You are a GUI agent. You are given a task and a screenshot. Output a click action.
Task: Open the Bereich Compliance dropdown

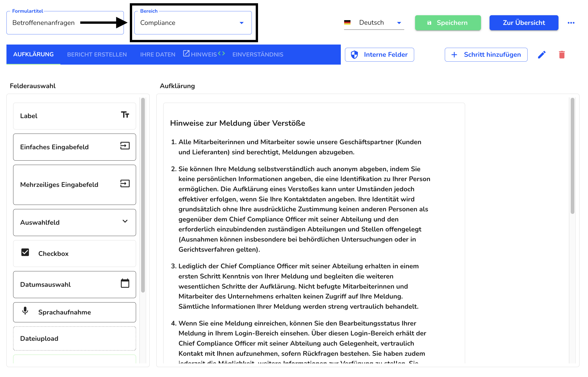[193, 23]
